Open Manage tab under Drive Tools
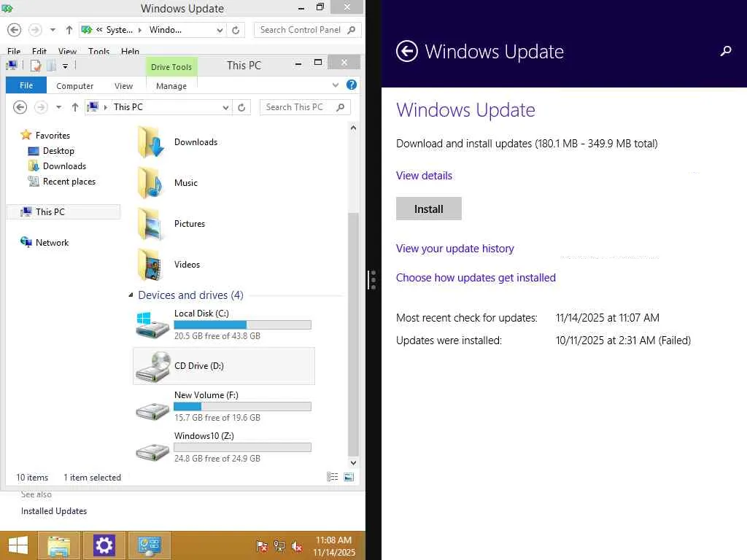 pyautogui.click(x=171, y=86)
